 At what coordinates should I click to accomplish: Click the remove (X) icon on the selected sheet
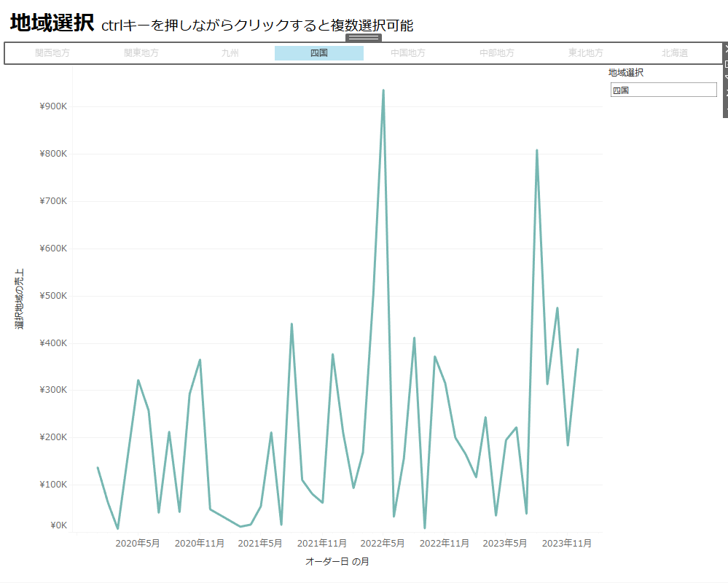(x=725, y=49)
